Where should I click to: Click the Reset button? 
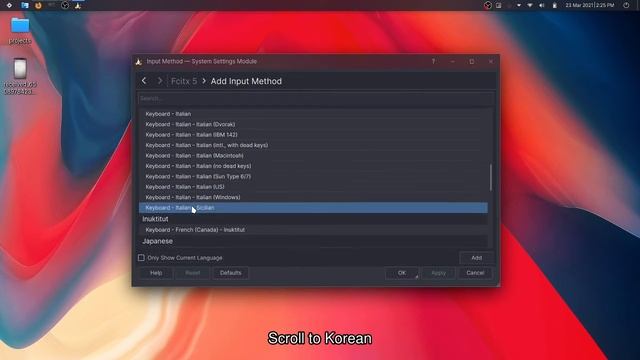click(x=192, y=273)
